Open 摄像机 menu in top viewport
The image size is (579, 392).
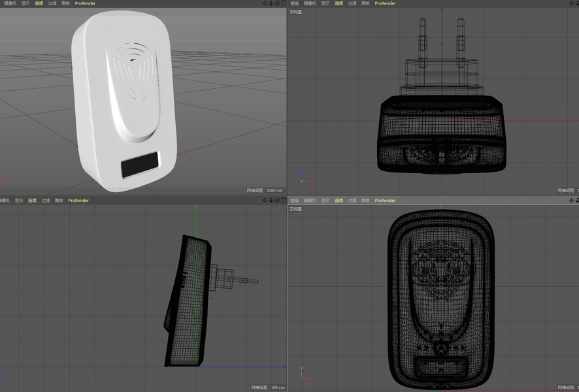pyautogui.click(x=310, y=3)
